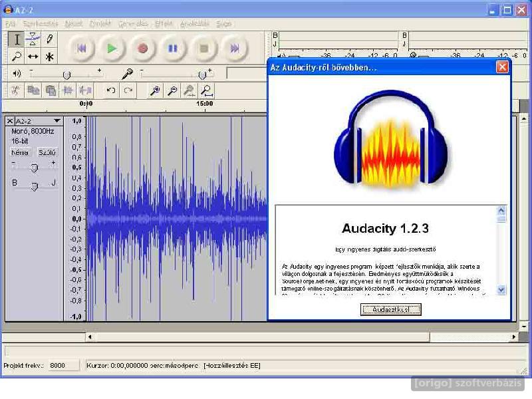Click the Projekt frekv. 8000 field

63,365
